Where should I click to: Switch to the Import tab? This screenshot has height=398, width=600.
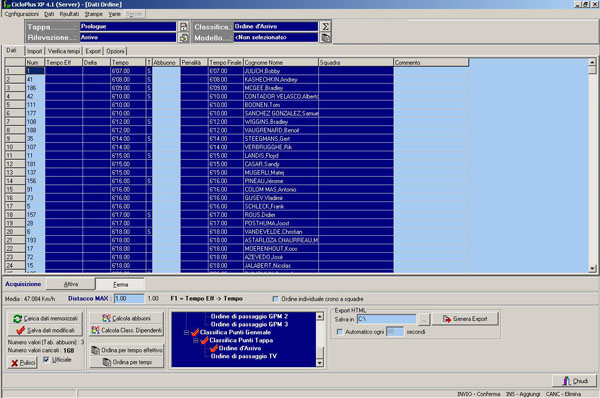coord(34,51)
